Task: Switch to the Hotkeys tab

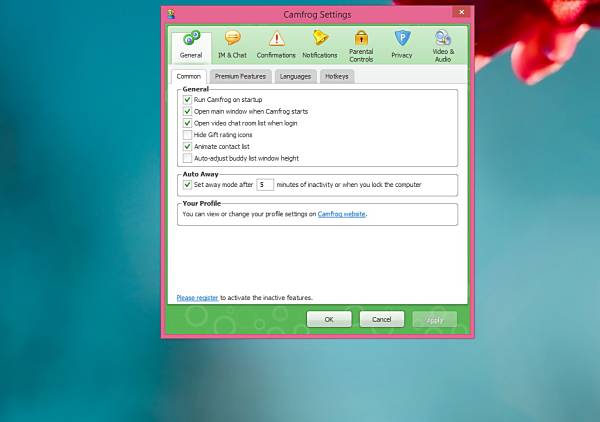Action: point(337,77)
